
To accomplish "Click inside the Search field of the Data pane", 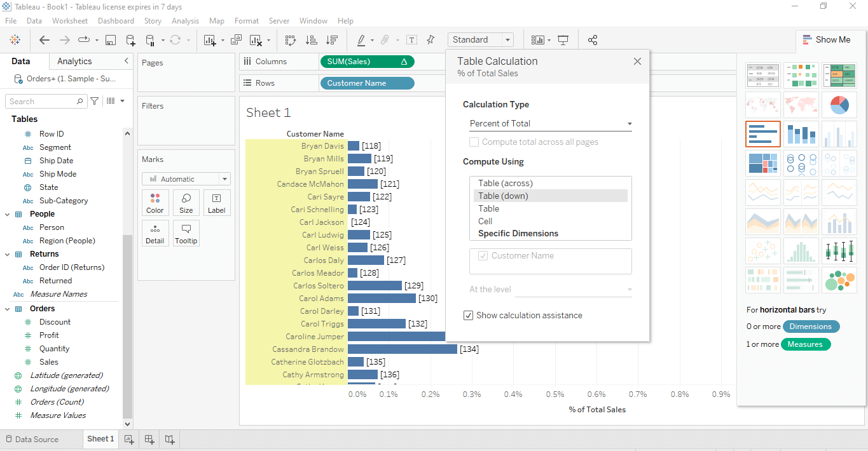I will click(x=41, y=101).
